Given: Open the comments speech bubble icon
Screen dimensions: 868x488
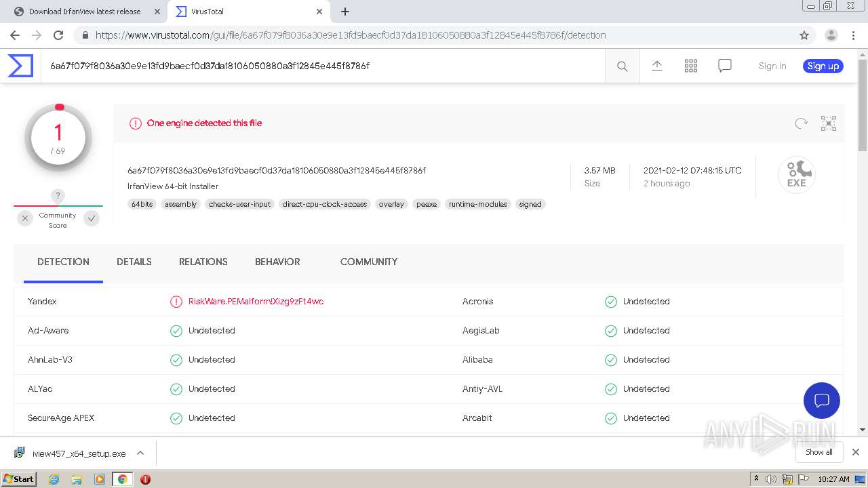Looking at the screenshot, I should pyautogui.click(x=724, y=66).
